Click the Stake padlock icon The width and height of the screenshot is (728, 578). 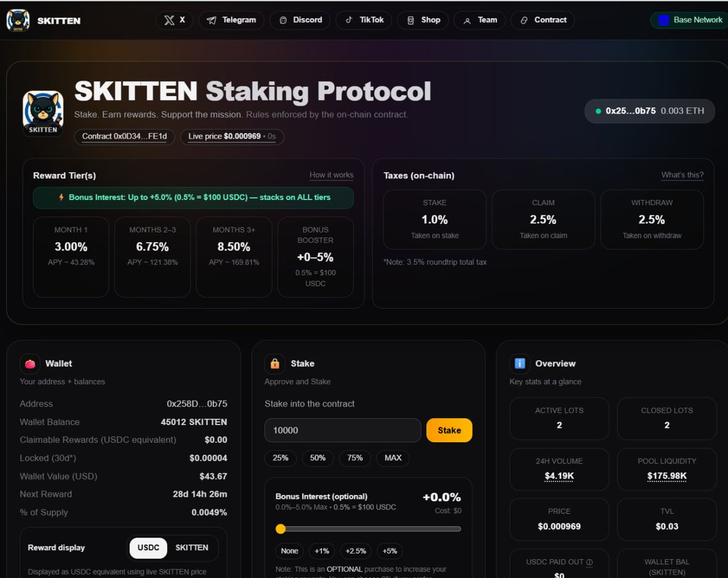[275, 364]
